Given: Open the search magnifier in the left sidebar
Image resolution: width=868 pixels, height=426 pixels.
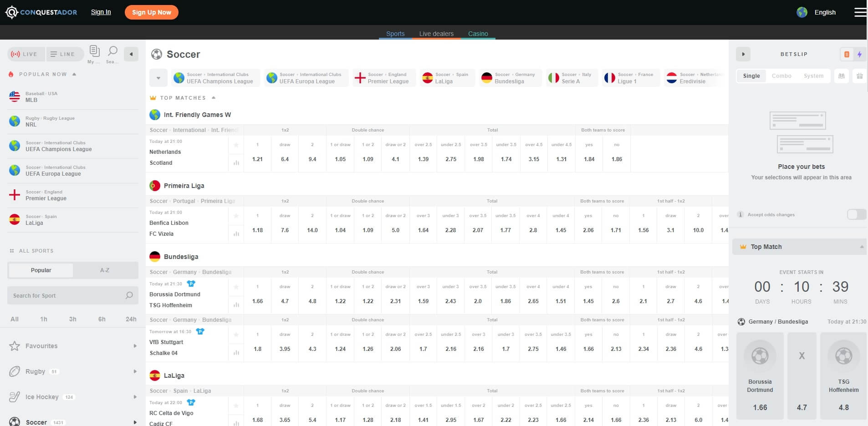Looking at the screenshot, I should click(x=112, y=51).
